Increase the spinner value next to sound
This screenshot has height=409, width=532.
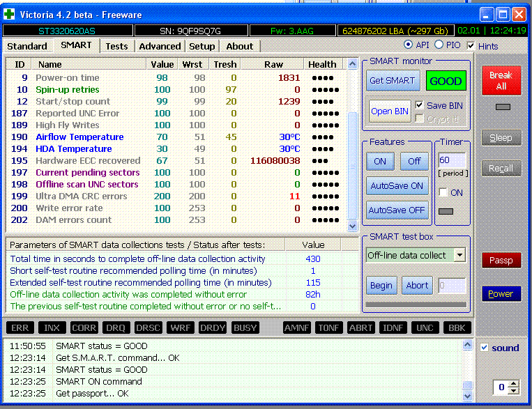point(514,383)
